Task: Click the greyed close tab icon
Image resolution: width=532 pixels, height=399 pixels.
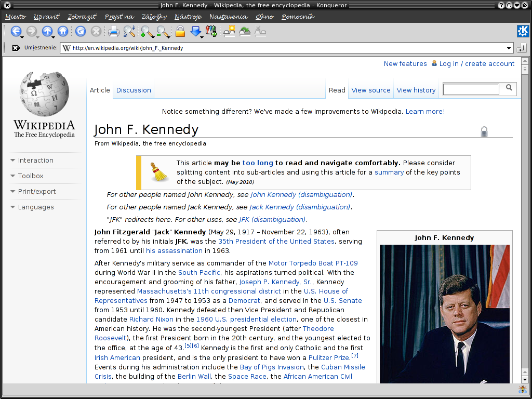Action: [260, 32]
